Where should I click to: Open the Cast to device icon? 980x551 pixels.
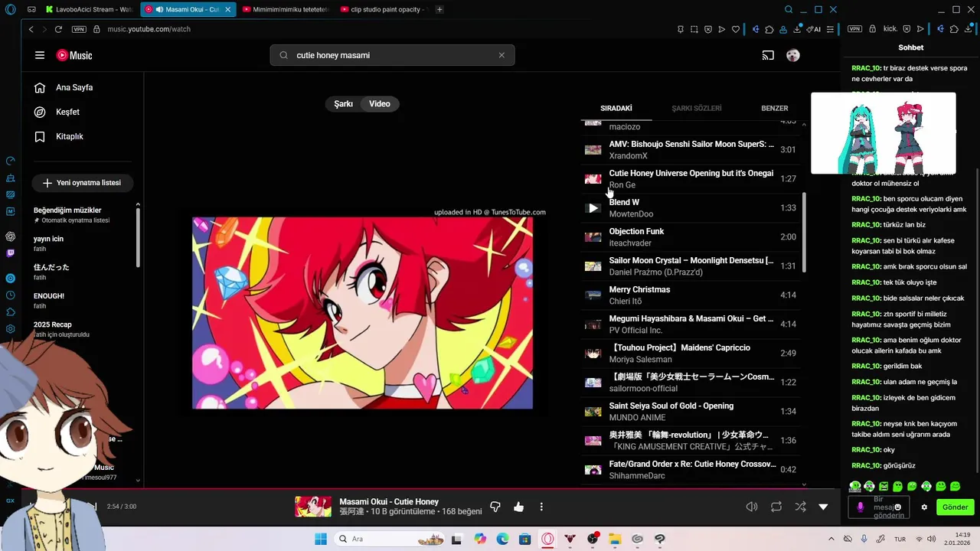[768, 55]
